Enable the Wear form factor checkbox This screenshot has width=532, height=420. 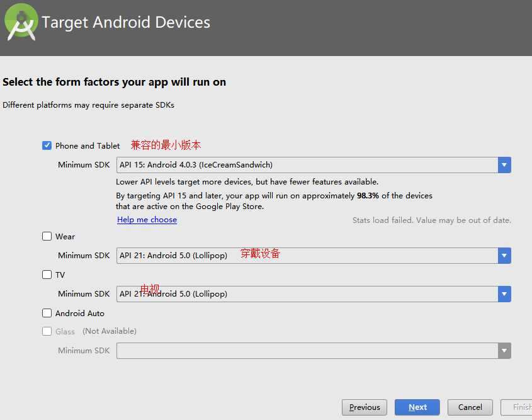tap(47, 236)
